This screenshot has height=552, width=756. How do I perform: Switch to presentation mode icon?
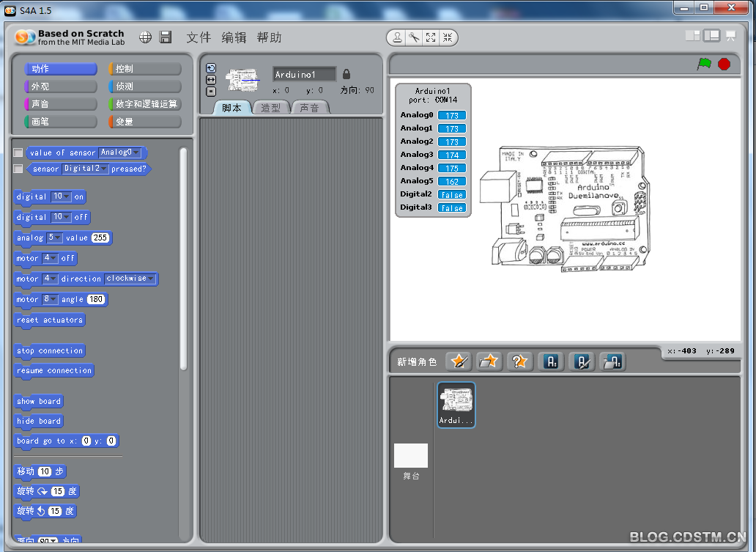coord(730,36)
